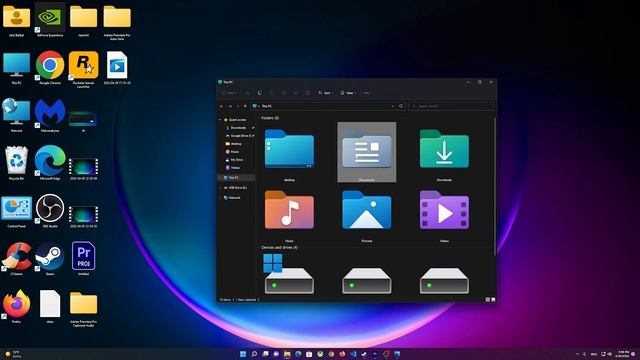The width and height of the screenshot is (640, 360).
Task: Open the Music folder in File Explorer
Action: (x=289, y=210)
